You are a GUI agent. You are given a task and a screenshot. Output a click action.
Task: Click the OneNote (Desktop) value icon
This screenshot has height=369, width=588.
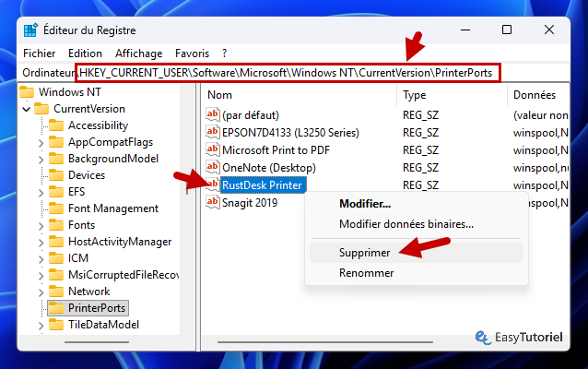click(213, 167)
